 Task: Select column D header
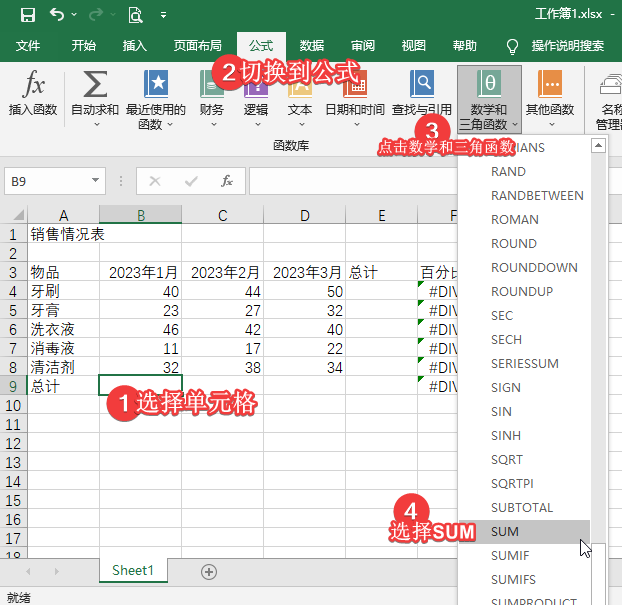pyautogui.click(x=304, y=215)
